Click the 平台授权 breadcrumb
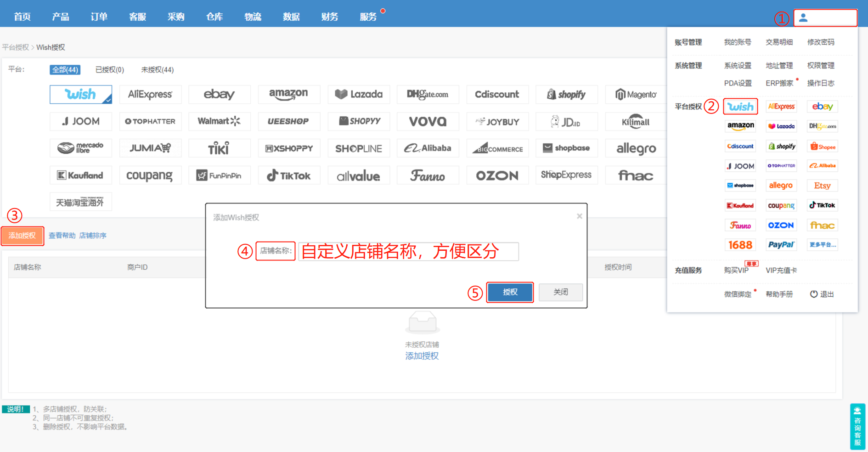Image resolution: width=868 pixels, height=452 pixels. pyautogui.click(x=15, y=47)
